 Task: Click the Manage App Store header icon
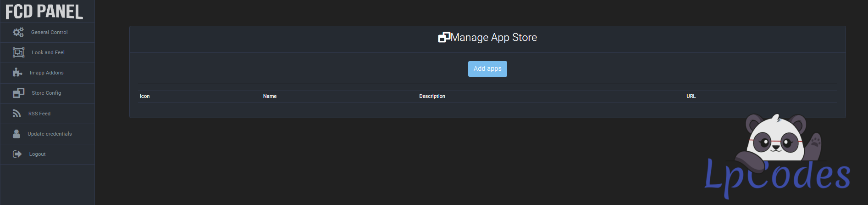tap(444, 37)
